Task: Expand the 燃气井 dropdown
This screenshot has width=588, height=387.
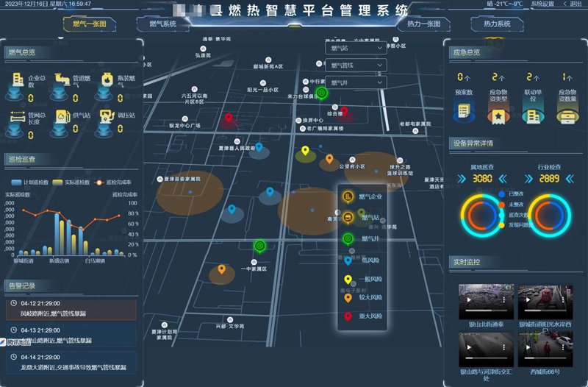Action: tap(356, 82)
